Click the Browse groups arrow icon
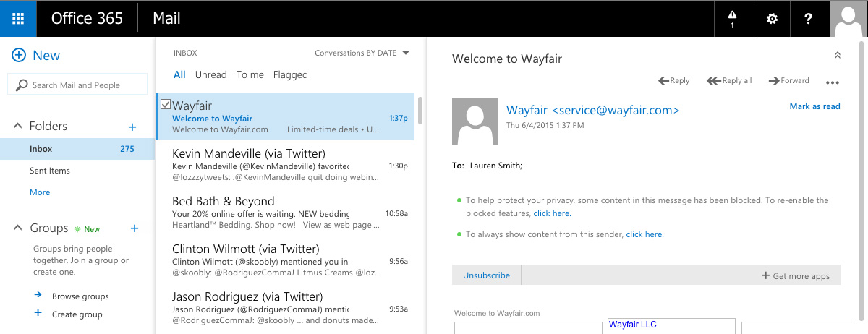 pos(38,295)
